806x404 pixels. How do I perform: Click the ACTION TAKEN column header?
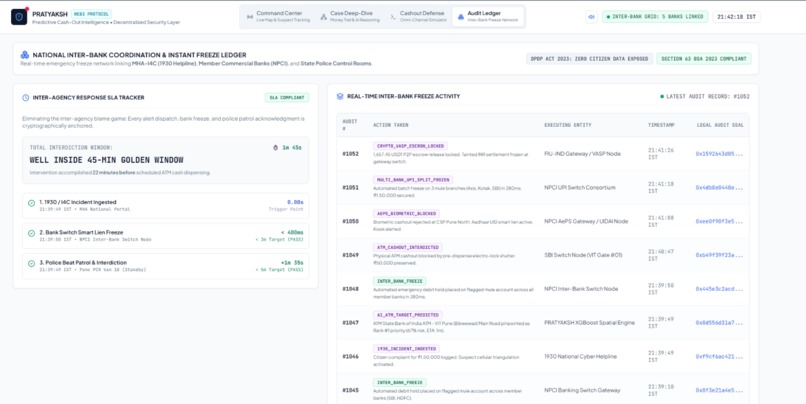(391, 125)
